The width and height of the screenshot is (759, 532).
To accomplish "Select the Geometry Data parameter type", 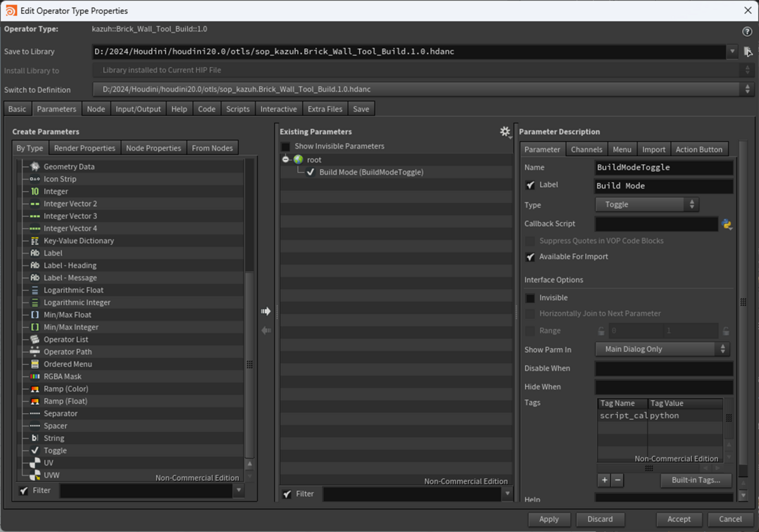I will tap(68, 167).
